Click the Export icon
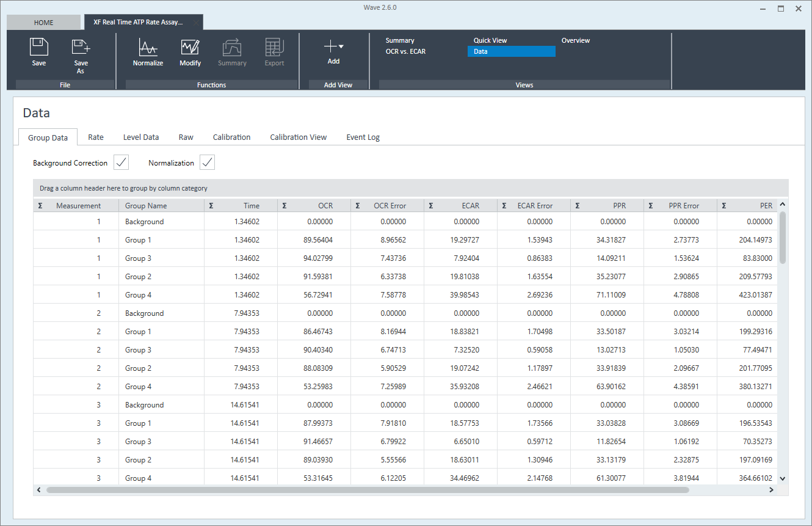 [x=274, y=48]
